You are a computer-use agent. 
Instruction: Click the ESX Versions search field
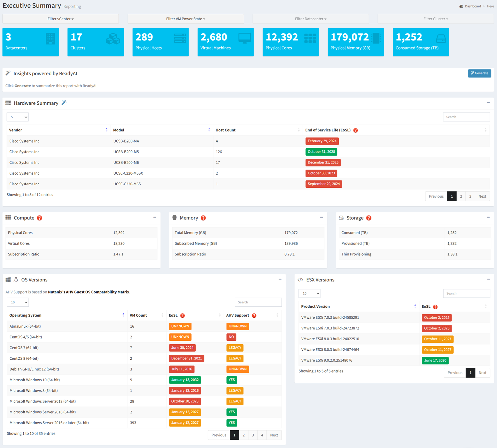click(466, 293)
